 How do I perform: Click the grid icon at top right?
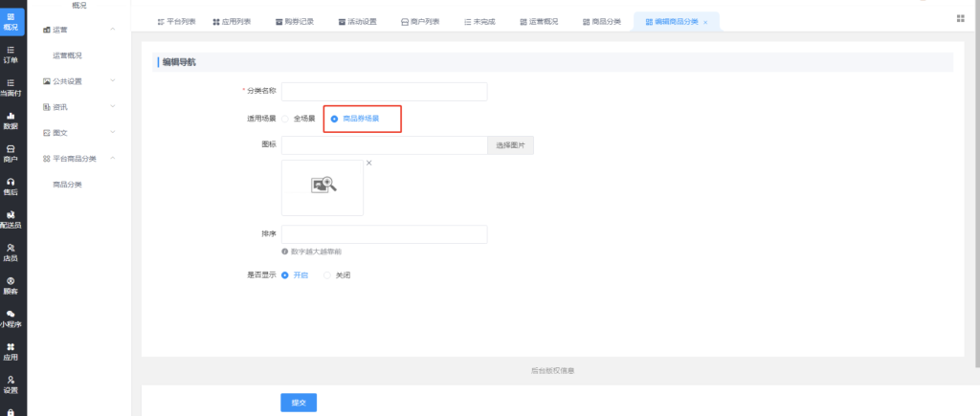pyautogui.click(x=960, y=19)
